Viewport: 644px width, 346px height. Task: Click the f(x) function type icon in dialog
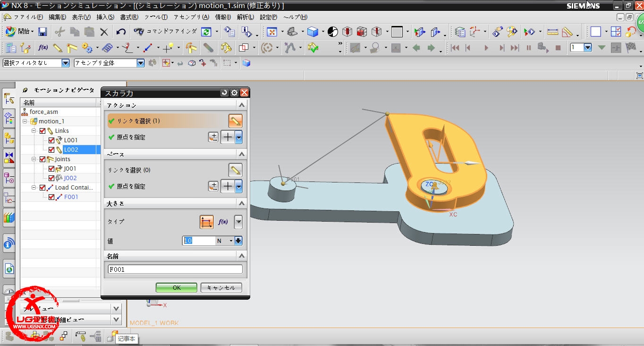(x=223, y=222)
